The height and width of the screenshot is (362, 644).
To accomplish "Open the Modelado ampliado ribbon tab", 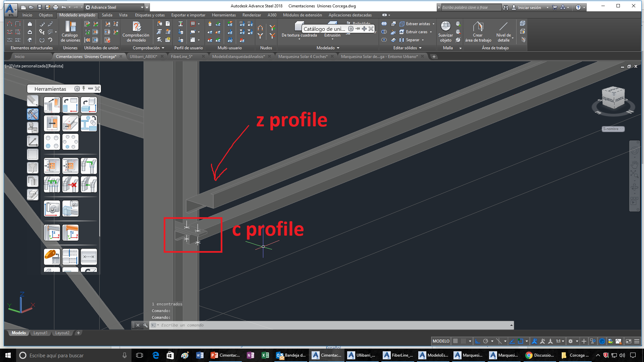I will click(77, 15).
